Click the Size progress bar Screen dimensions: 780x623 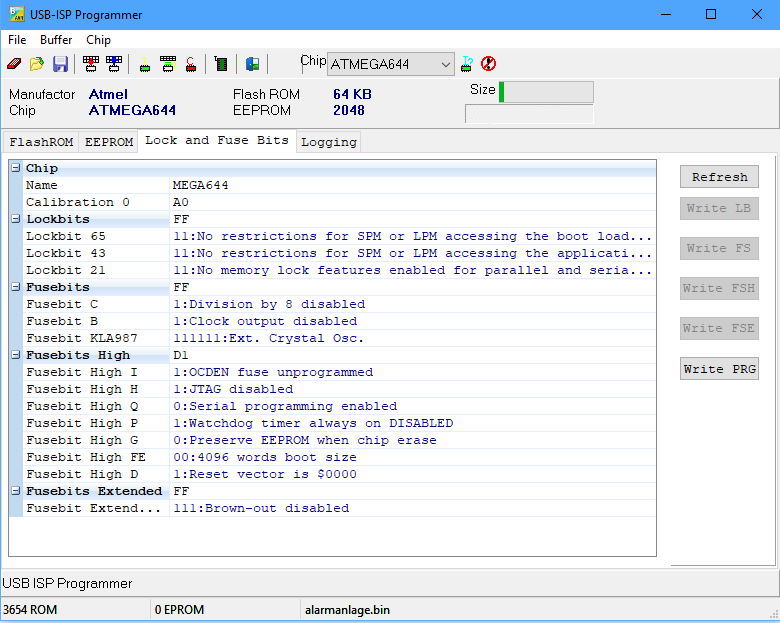[546, 92]
